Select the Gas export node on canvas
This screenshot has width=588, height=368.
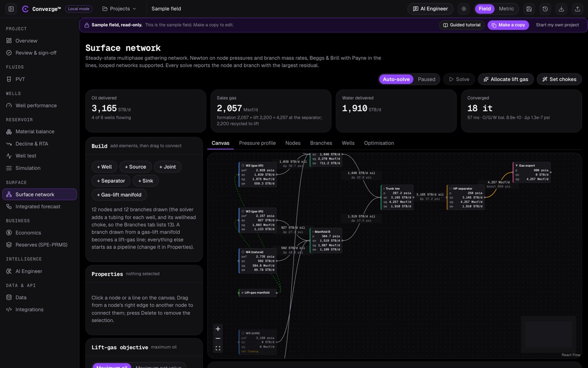click(x=532, y=172)
